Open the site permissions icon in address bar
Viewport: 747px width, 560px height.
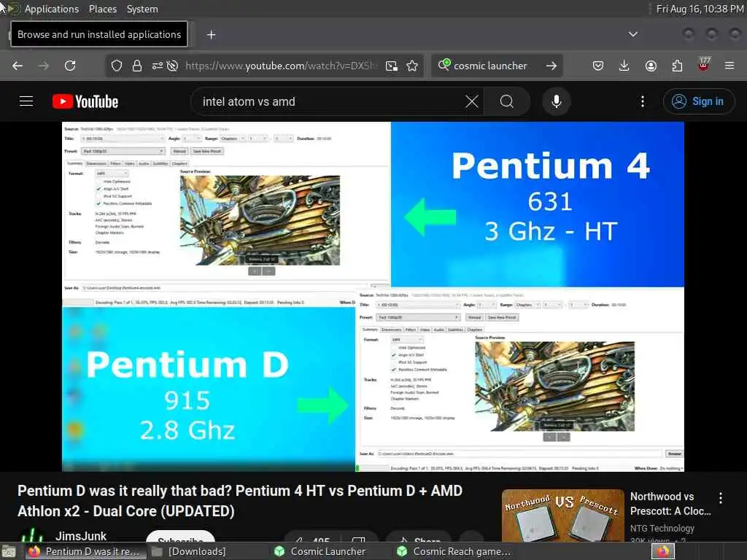158,66
